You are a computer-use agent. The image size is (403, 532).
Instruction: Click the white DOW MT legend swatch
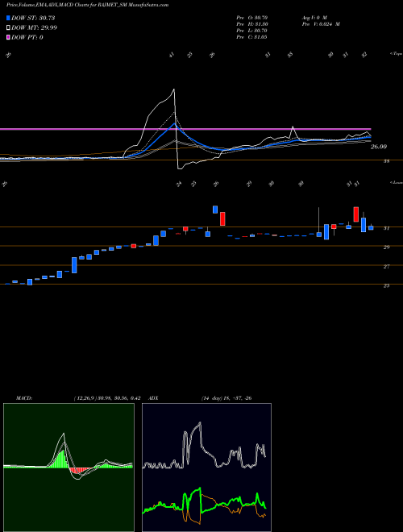(x=8, y=28)
